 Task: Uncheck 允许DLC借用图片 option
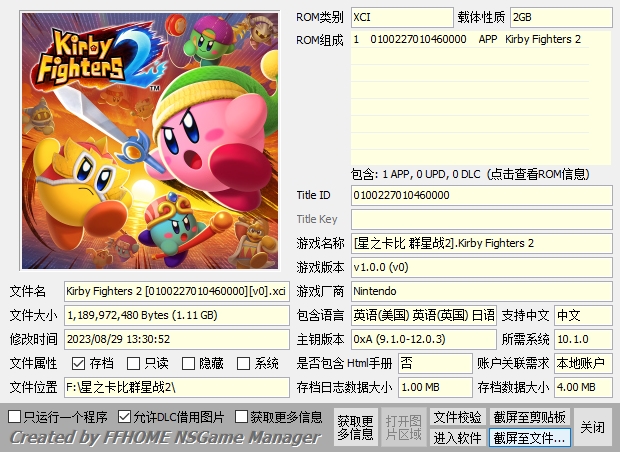125,416
